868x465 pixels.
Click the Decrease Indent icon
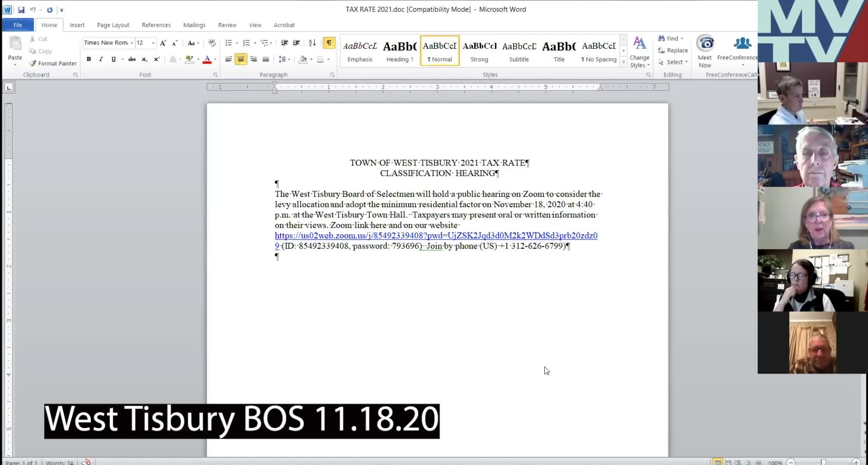(284, 43)
